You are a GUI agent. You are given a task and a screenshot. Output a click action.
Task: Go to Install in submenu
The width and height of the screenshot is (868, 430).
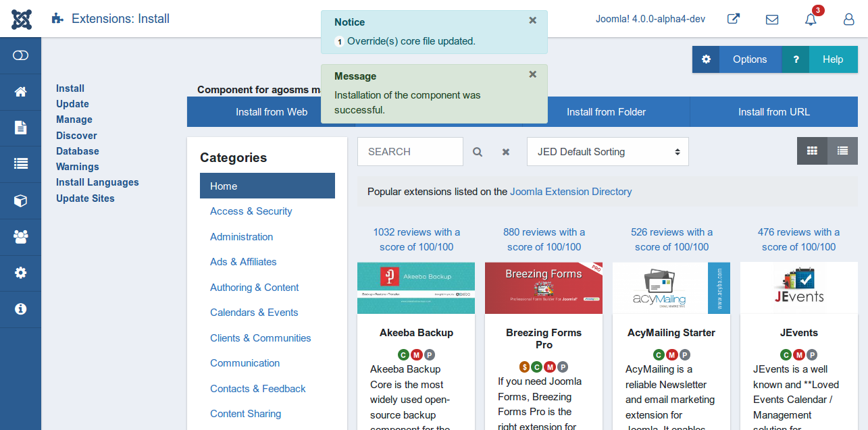(70, 88)
